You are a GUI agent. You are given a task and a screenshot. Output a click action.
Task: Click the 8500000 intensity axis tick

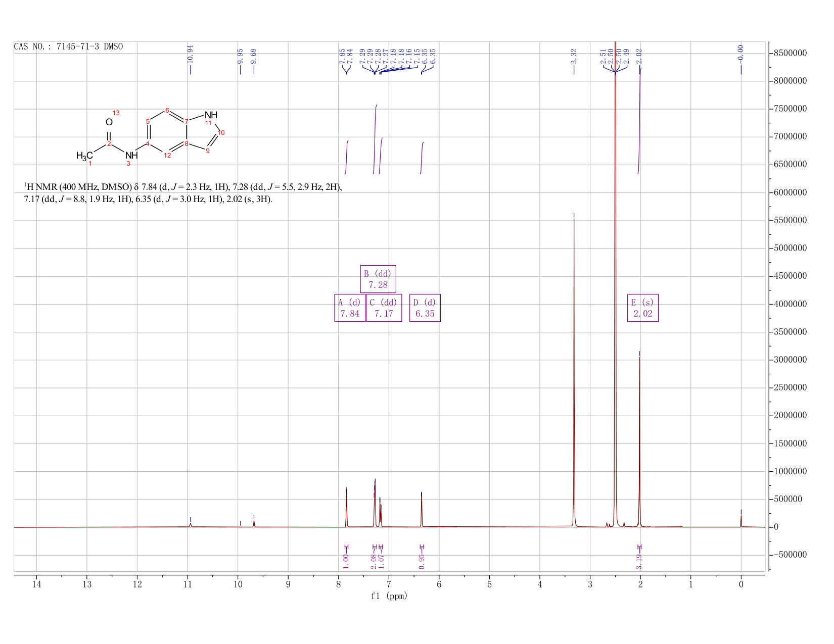click(790, 53)
